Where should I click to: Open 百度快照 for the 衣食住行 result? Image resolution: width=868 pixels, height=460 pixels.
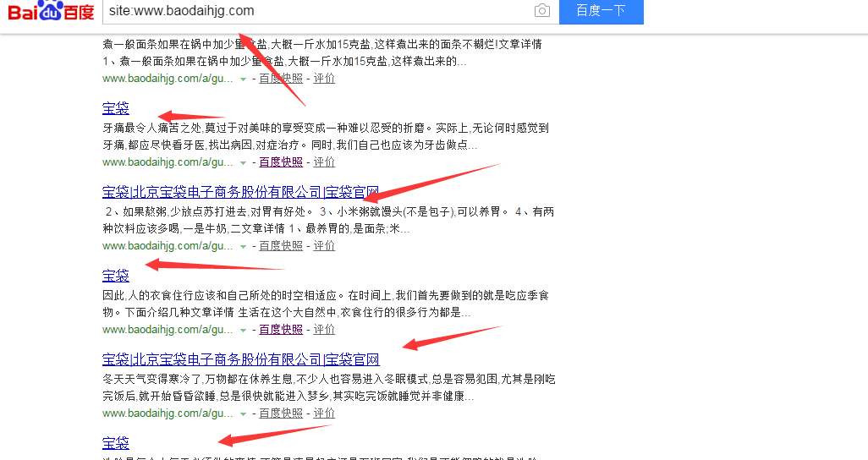point(281,330)
